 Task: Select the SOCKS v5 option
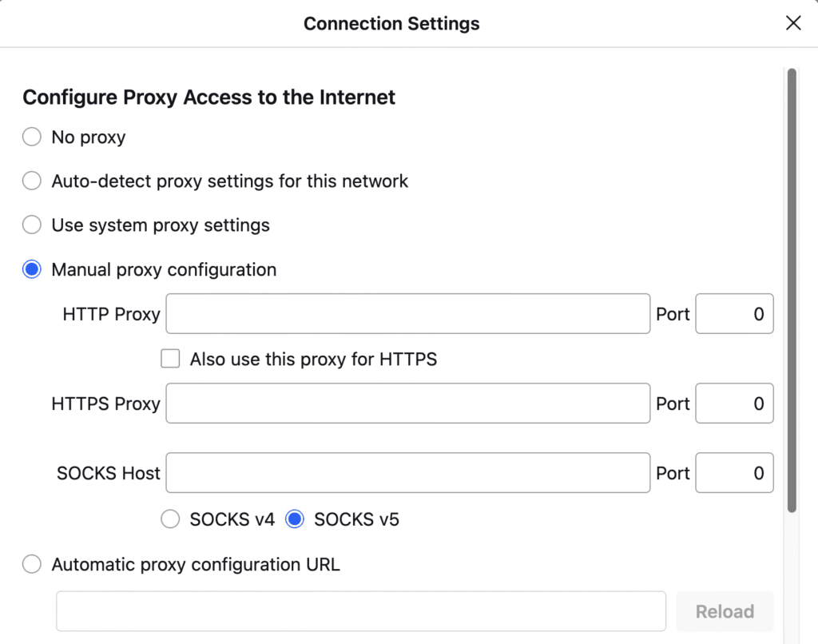tap(294, 519)
